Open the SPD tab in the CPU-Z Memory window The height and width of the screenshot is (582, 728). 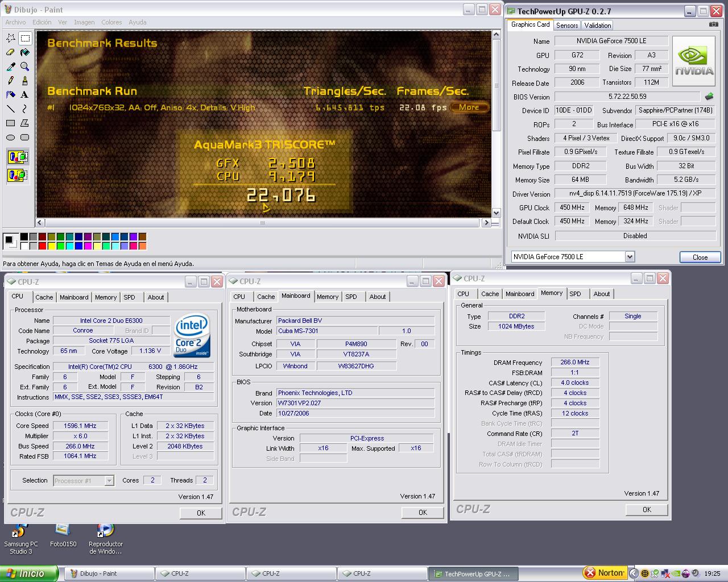[576, 294]
